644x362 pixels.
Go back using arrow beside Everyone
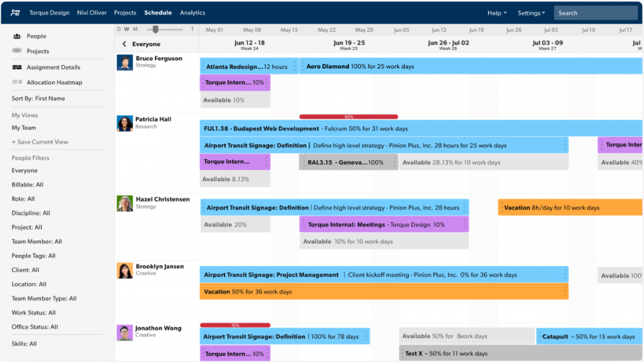(125, 44)
